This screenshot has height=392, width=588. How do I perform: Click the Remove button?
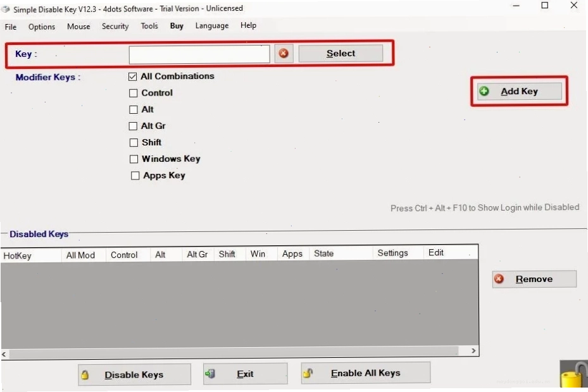point(534,279)
